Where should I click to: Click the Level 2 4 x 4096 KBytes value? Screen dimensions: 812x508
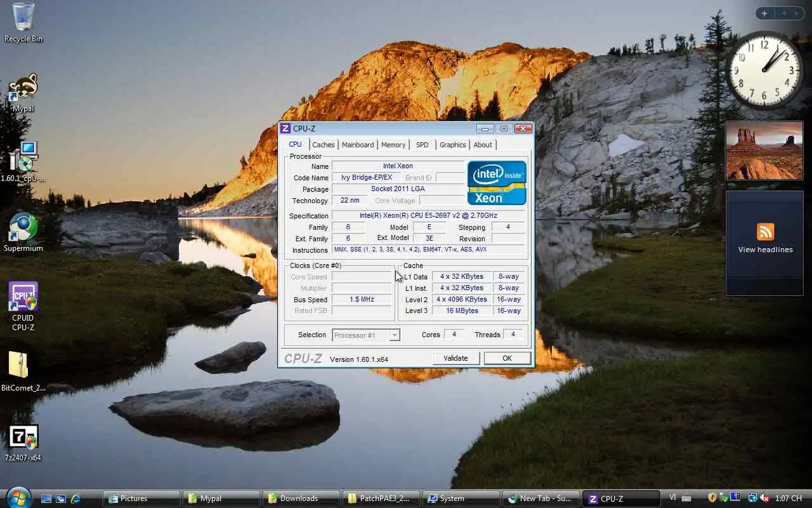coord(462,299)
